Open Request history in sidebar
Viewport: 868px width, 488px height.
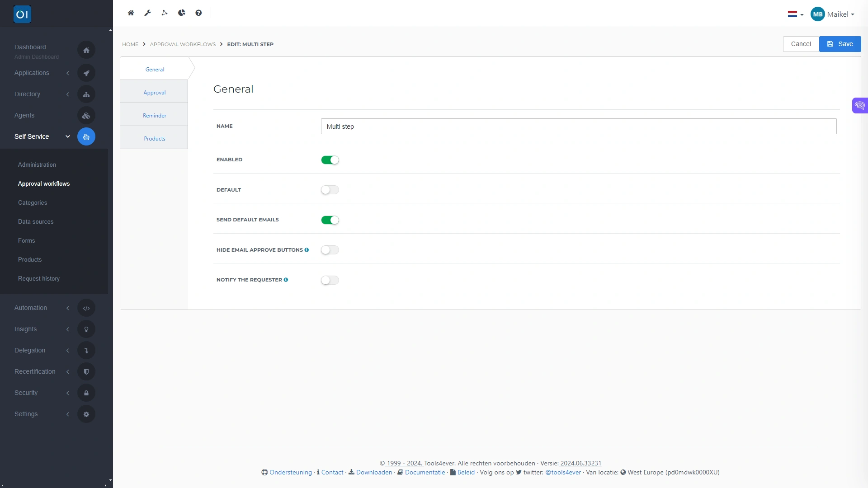click(x=39, y=279)
